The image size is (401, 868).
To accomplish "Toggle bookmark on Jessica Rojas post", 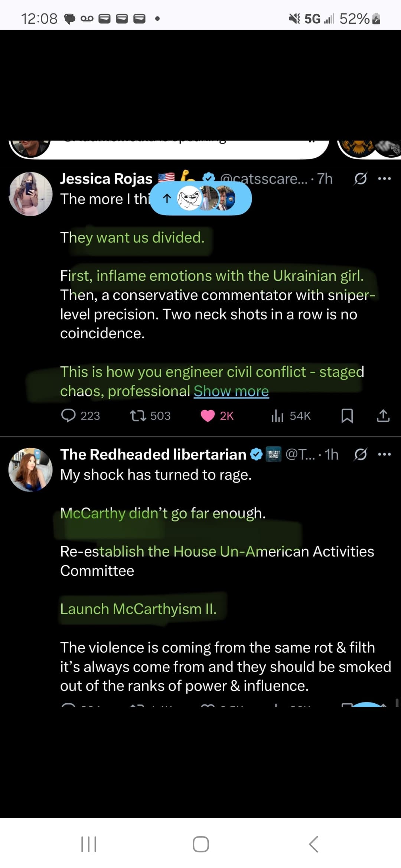I will (347, 416).
